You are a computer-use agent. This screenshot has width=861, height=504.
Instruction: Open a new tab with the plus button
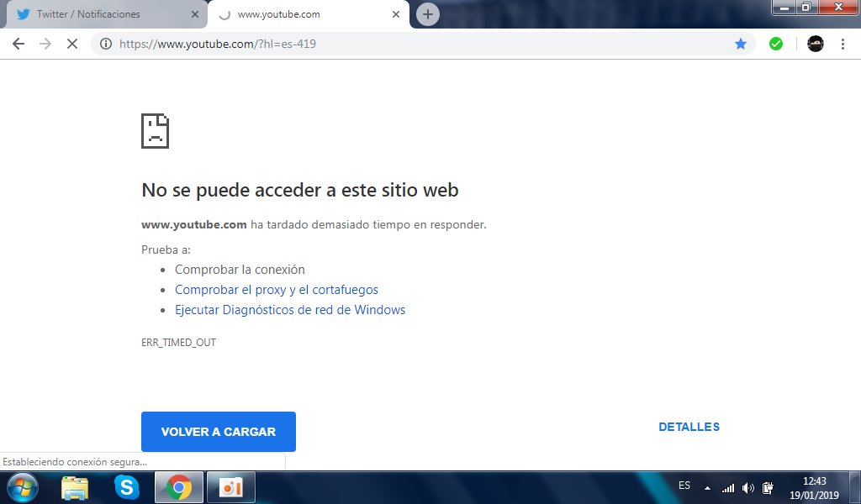(428, 14)
